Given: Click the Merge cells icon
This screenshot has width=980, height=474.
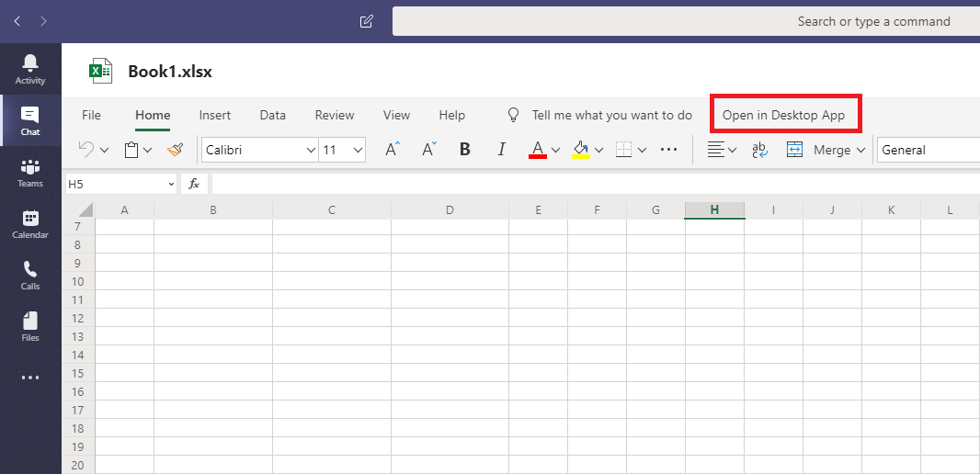Looking at the screenshot, I should coord(794,150).
